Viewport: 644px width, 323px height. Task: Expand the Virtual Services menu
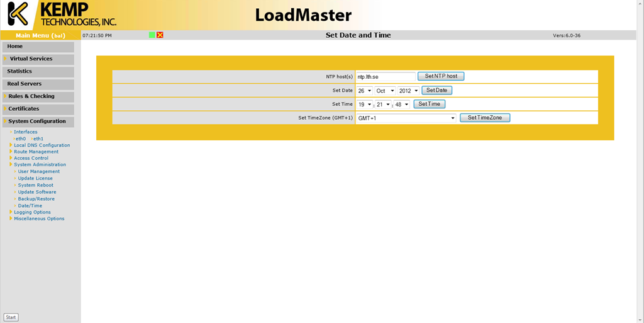pos(38,59)
